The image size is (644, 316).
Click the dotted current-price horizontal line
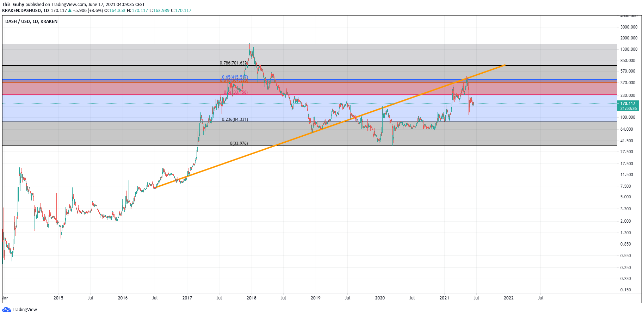pyautogui.click(x=309, y=104)
